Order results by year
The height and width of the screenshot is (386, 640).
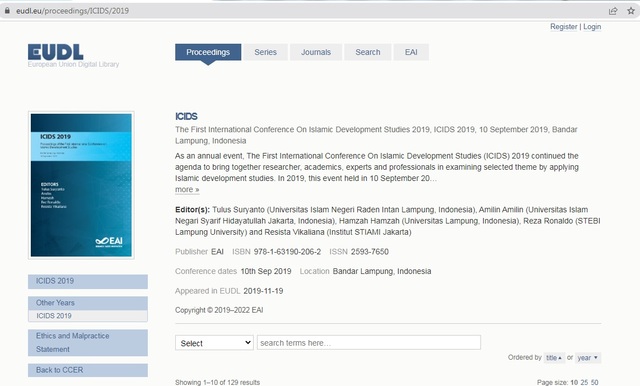coord(587,358)
